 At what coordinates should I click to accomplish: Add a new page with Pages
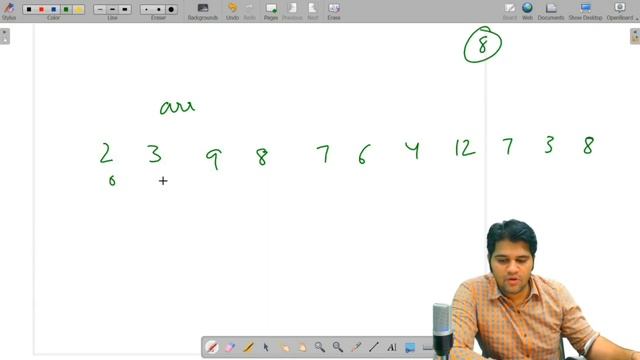[271, 11]
